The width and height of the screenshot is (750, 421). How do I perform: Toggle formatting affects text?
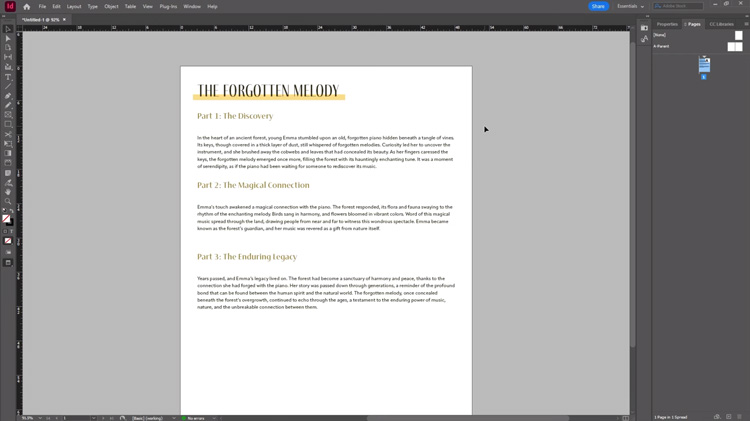pos(11,232)
